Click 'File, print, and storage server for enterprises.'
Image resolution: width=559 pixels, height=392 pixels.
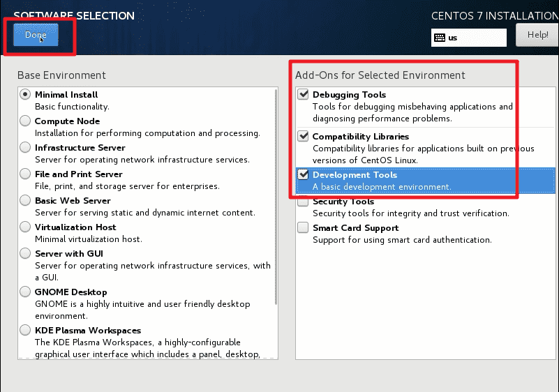[x=127, y=186]
